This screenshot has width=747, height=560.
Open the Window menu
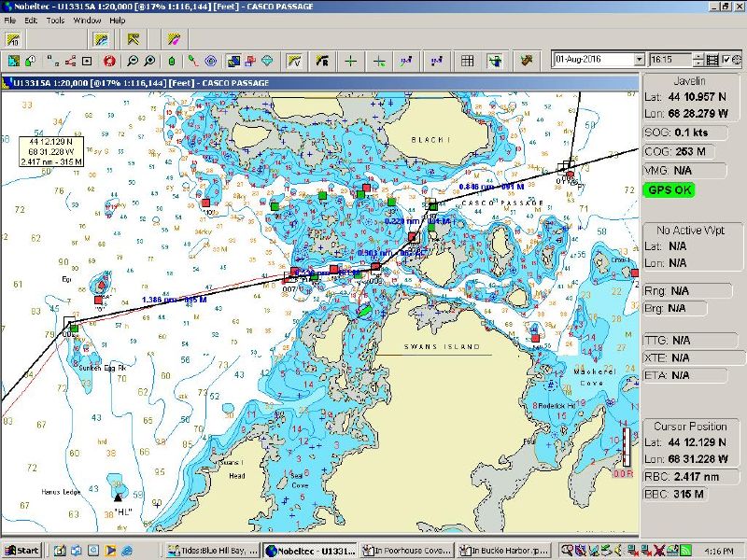click(87, 20)
